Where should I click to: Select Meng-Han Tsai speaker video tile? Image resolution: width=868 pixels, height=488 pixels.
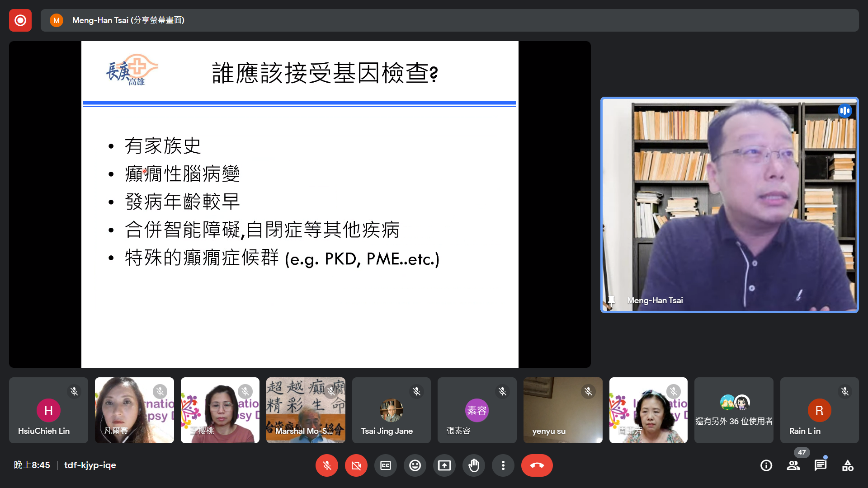(x=729, y=205)
